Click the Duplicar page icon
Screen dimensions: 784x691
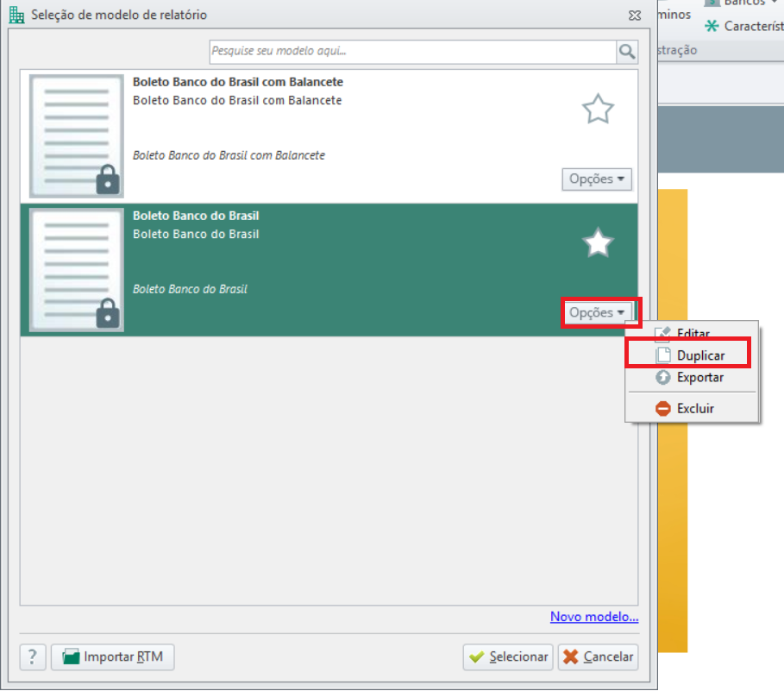pyautogui.click(x=663, y=355)
